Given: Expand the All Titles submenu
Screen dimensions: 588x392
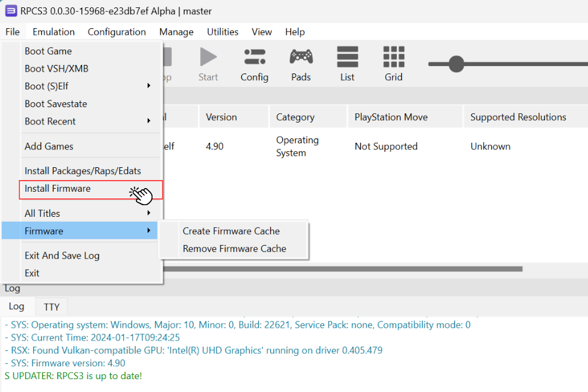Looking at the screenshot, I should (91, 213).
